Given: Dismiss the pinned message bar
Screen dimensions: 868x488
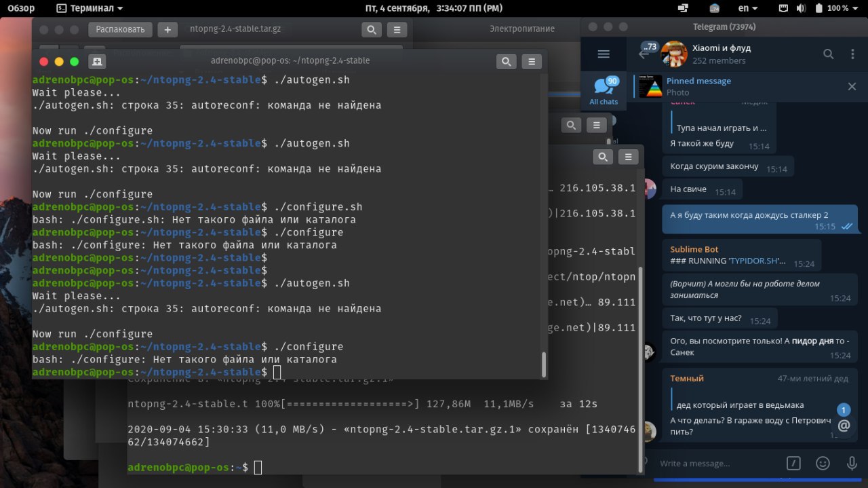Looking at the screenshot, I should (x=852, y=86).
